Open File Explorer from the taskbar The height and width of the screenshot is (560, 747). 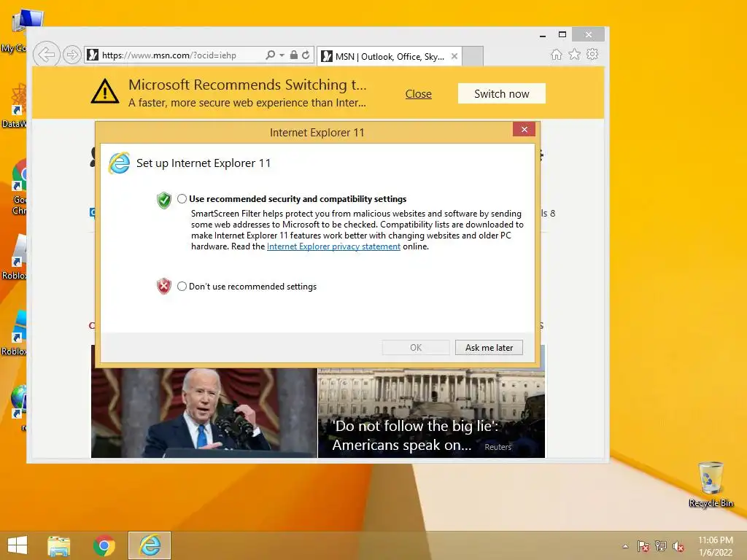[x=59, y=545]
